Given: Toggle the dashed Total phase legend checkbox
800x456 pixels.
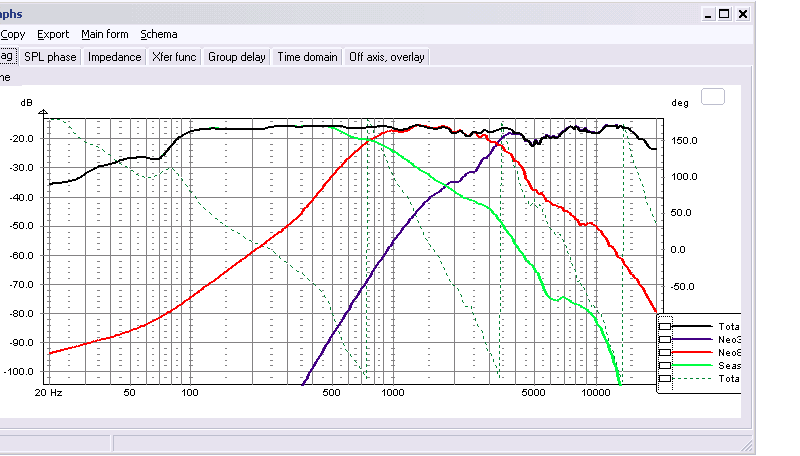Looking at the screenshot, I should click(665, 378).
